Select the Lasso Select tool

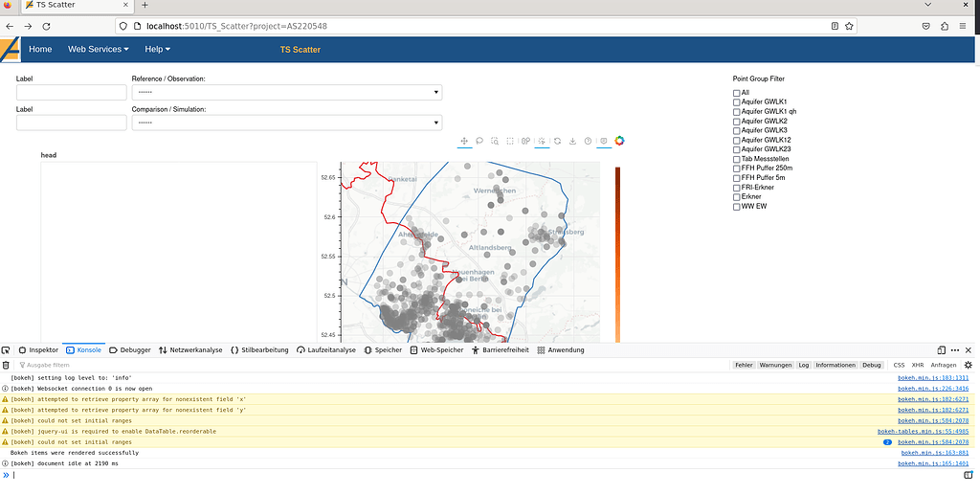click(479, 141)
